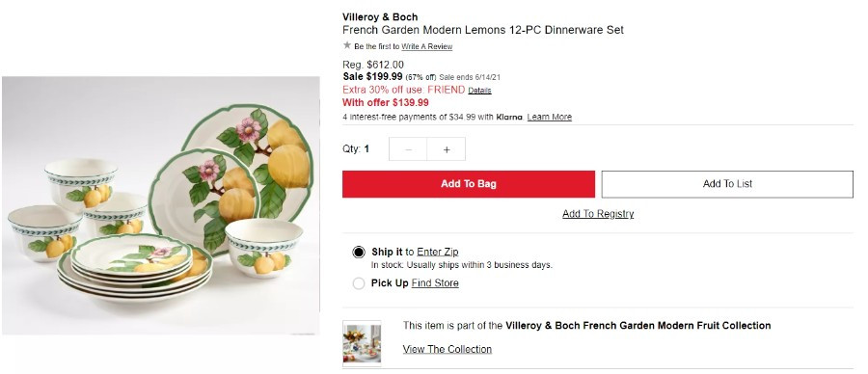View Details for the FRIEND offer
868x374 pixels.
(479, 91)
